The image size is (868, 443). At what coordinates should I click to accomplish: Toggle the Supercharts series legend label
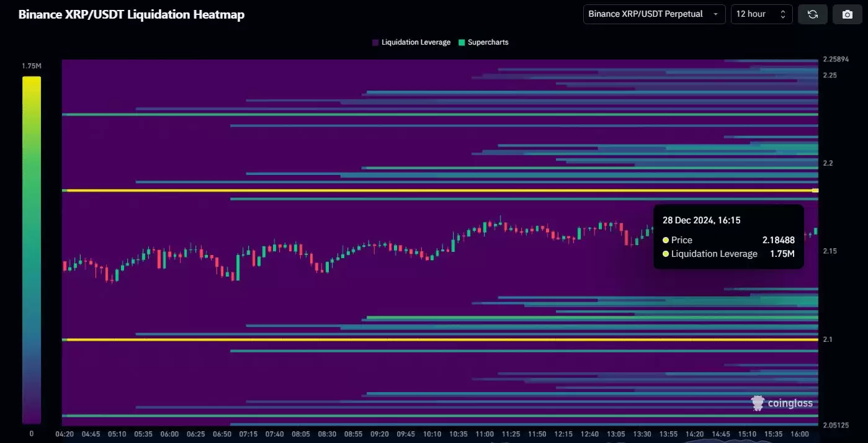coord(488,42)
